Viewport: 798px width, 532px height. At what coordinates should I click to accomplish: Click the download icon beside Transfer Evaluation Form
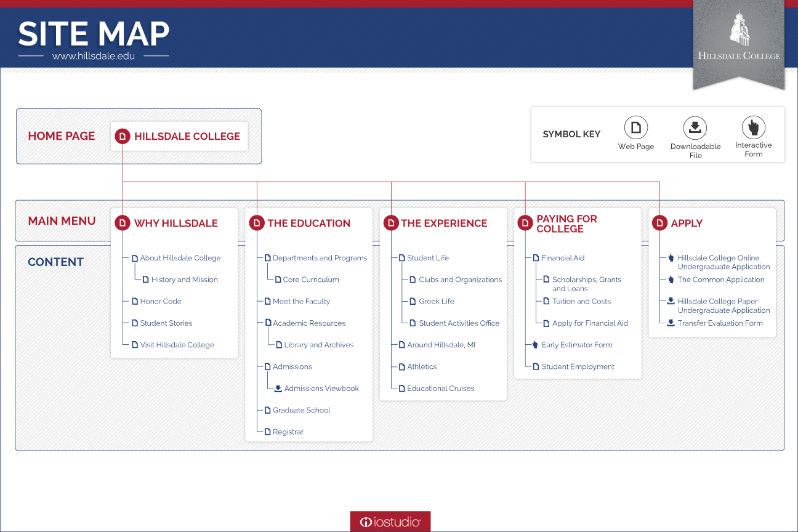tap(671, 323)
